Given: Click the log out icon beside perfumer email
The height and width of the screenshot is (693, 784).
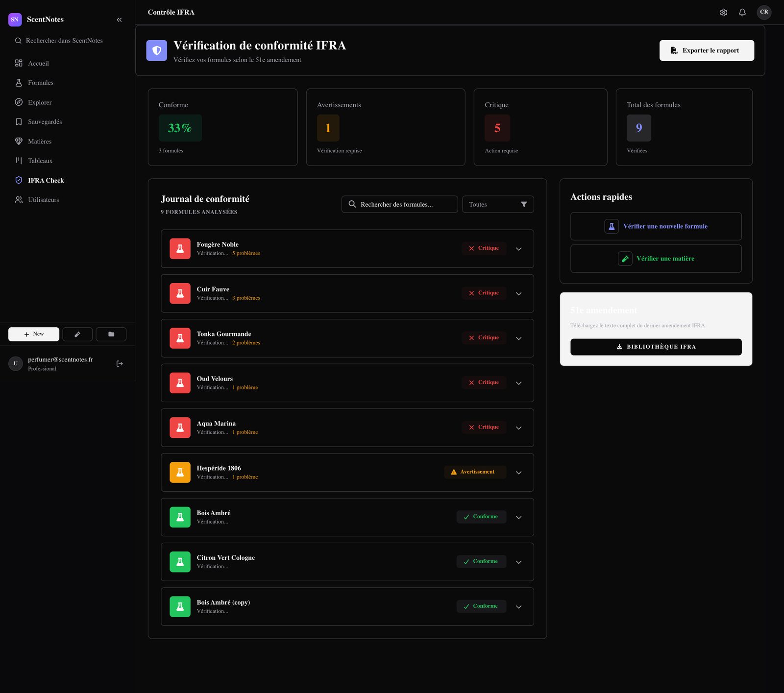Looking at the screenshot, I should (120, 363).
